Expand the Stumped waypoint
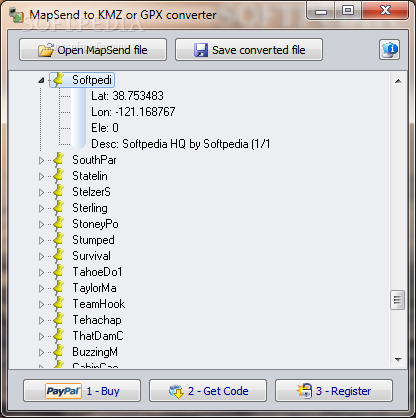This screenshot has height=418, width=416. (x=41, y=240)
